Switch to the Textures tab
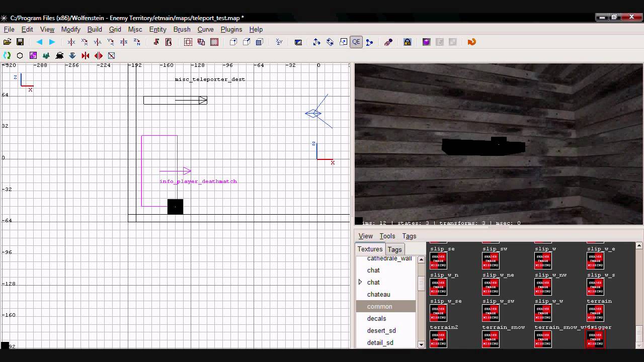Viewport: 644px width, 362px height. [370, 249]
